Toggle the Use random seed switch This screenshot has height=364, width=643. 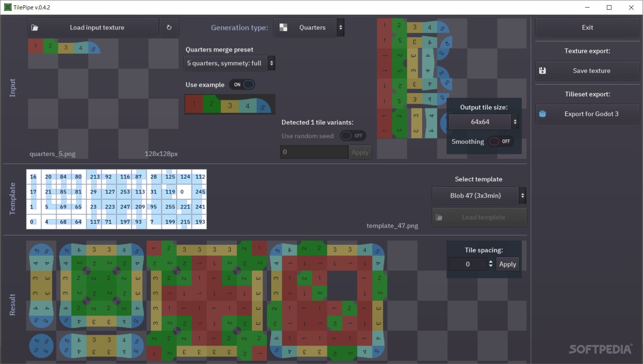pos(353,136)
